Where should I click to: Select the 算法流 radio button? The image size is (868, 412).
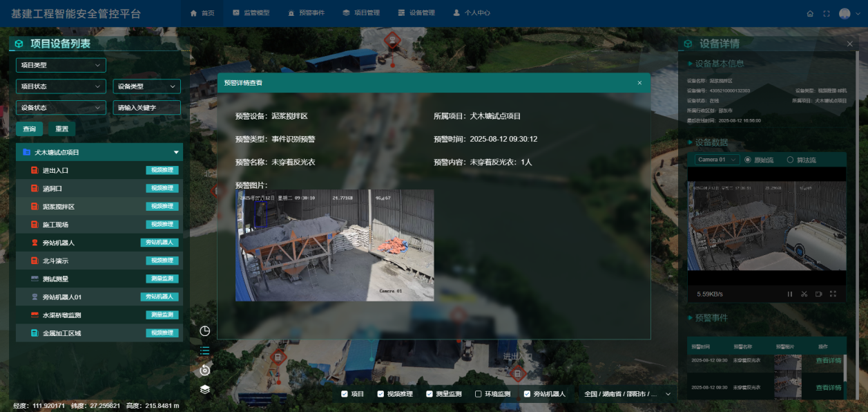pos(791,160)
